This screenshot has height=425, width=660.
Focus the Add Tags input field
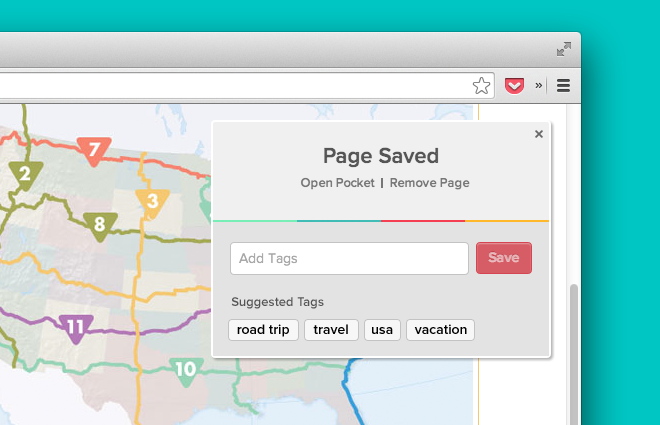click(x=349, y=258)
